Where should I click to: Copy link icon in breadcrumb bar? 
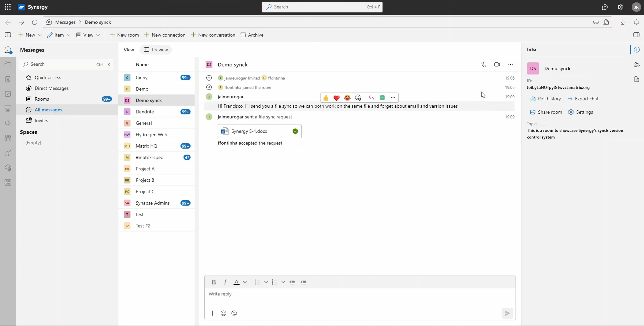pos(596,22)
